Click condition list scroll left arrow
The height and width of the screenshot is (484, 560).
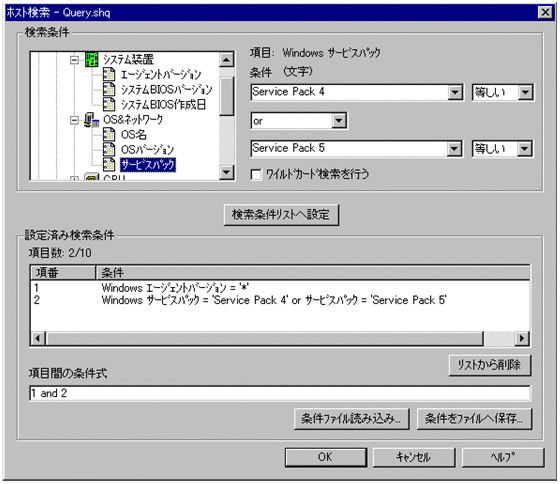38,338
